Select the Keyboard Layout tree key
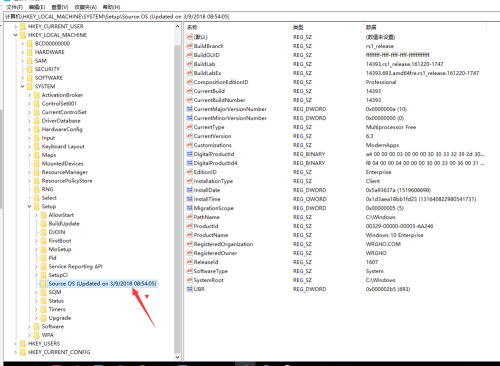 (x=63, y=146)
